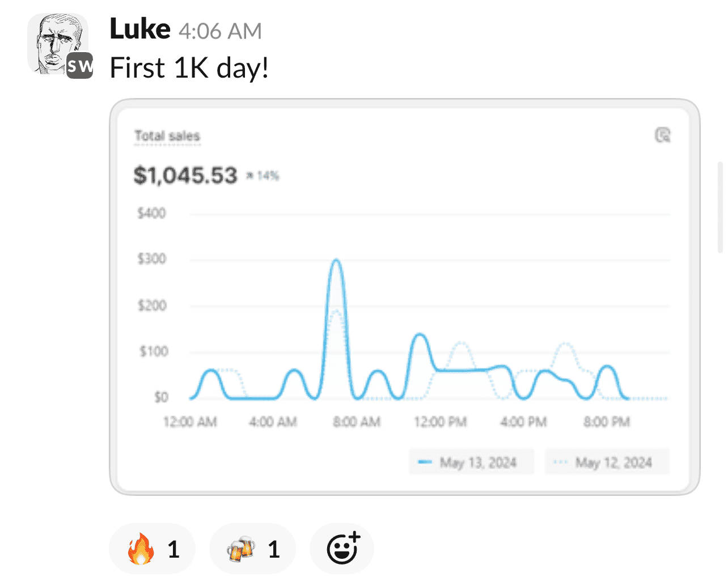
Task: Click the chart's tallest peak near 8:00 AM
Action: (336, 261)
